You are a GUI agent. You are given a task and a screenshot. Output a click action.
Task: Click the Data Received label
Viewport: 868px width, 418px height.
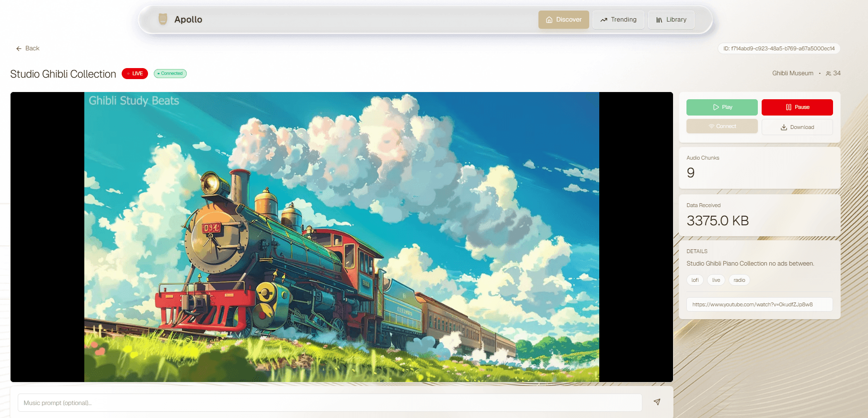pos(703,205)
